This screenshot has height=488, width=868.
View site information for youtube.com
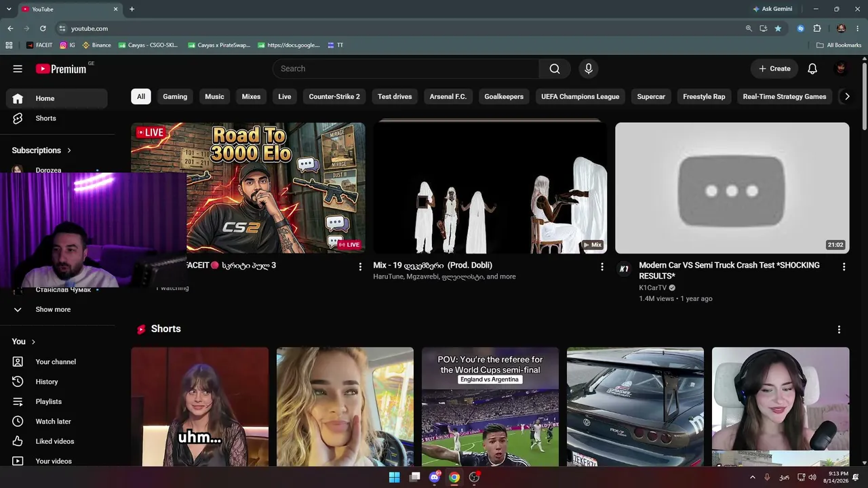tap(62, 28)
